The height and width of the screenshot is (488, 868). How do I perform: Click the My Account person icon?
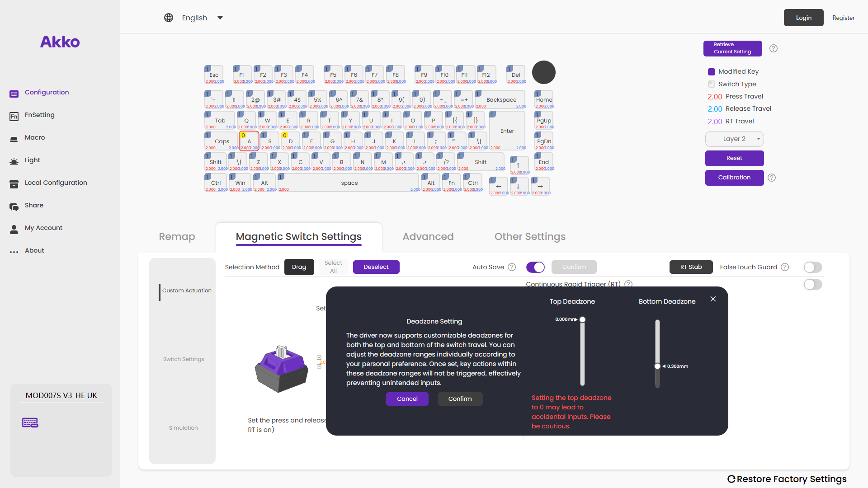(14, 229)
